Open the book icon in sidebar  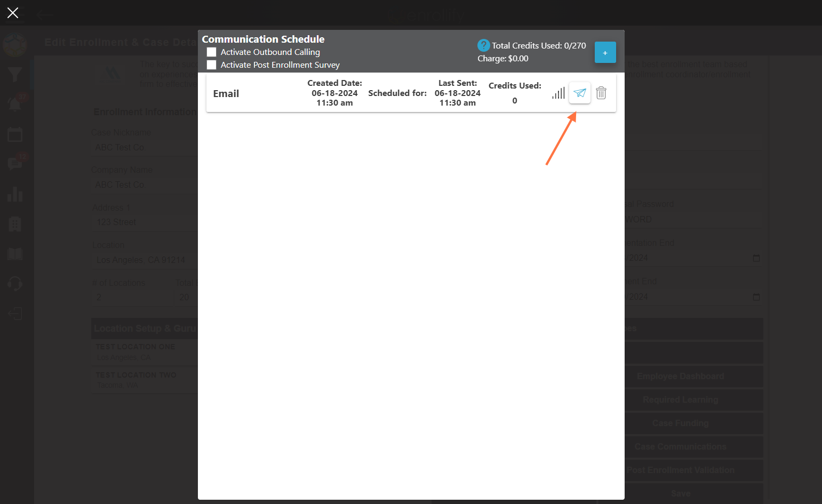[x=15, y=254]
